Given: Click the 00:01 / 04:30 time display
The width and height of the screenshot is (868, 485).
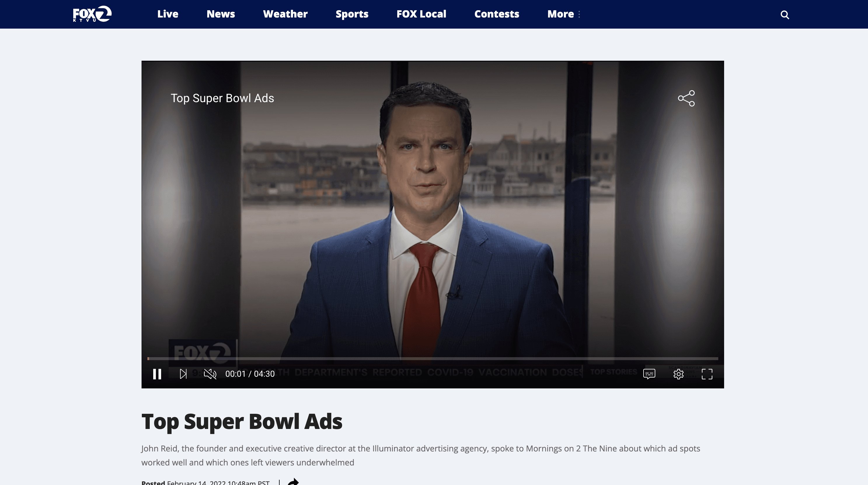Looking at the screenshot, I should pyautogui.click(x=250, y=374).
